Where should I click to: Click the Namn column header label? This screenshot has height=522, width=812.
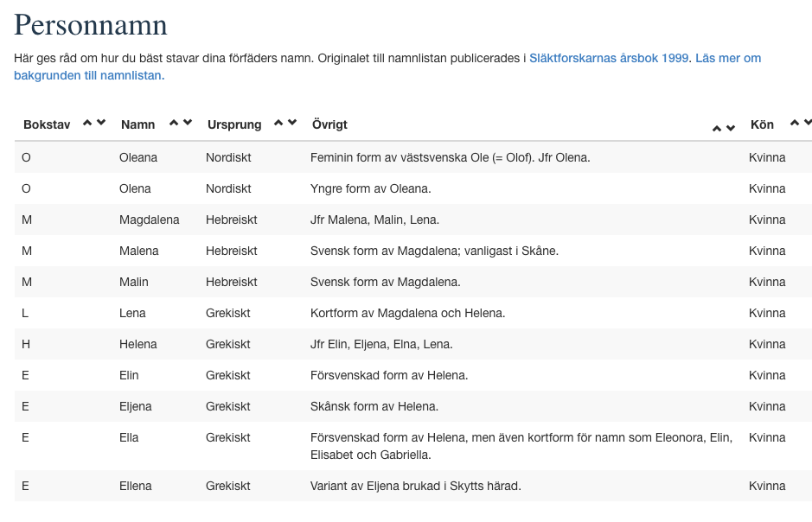[x=137, y=124]
